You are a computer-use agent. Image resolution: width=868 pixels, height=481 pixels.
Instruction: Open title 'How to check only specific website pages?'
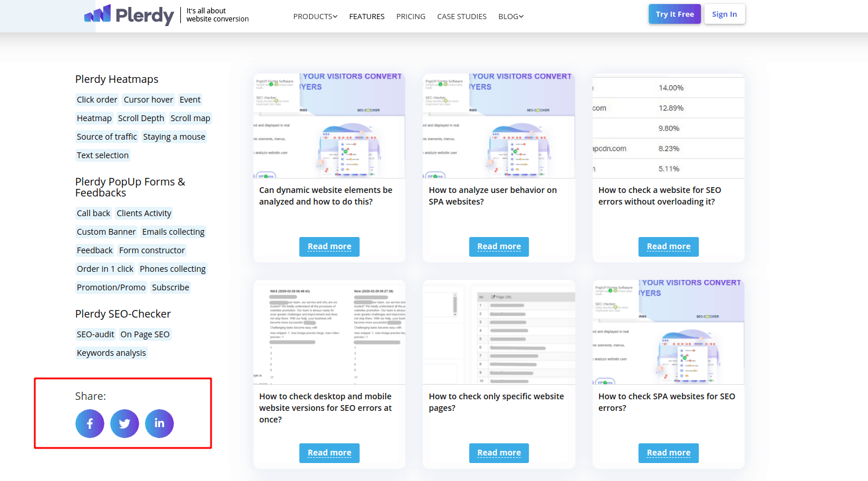[496, 402]
